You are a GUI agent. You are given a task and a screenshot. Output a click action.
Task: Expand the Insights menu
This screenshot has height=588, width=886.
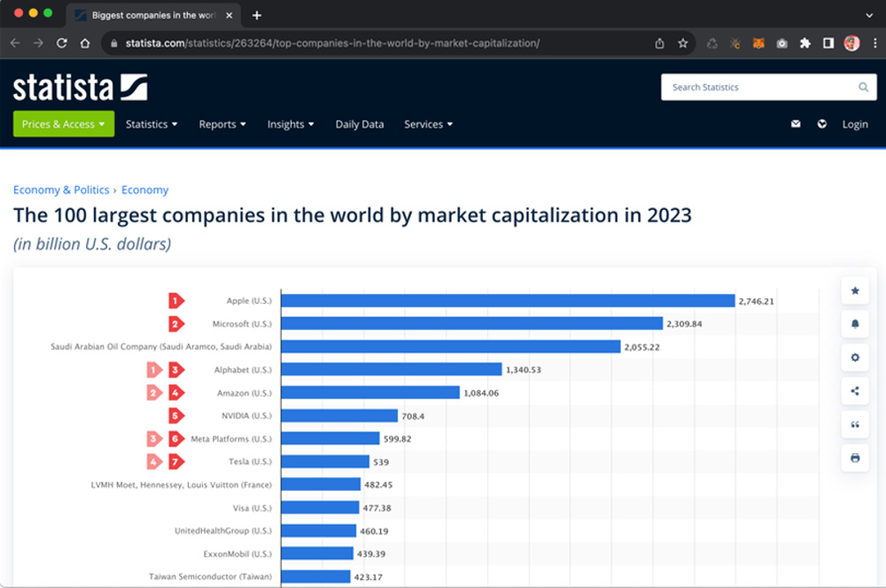291,124
